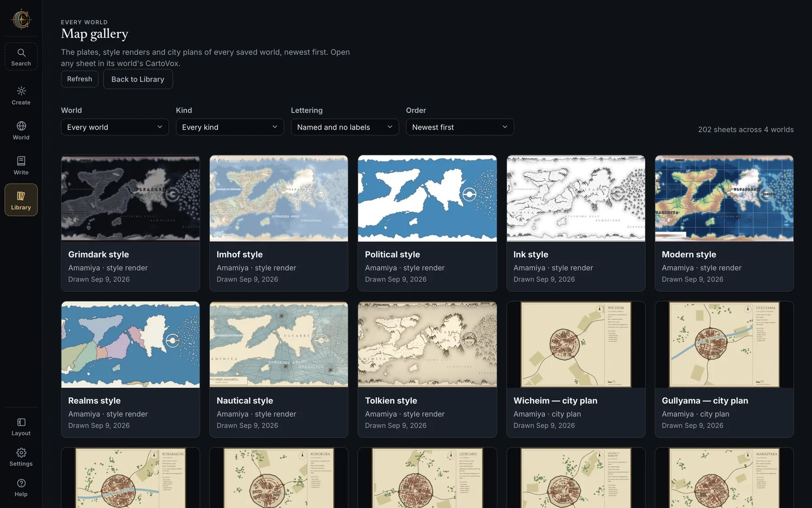Open the Grimdark style map thumbnail
The image size is (812, 508).
pyautogui.click(x=130, y=198)
